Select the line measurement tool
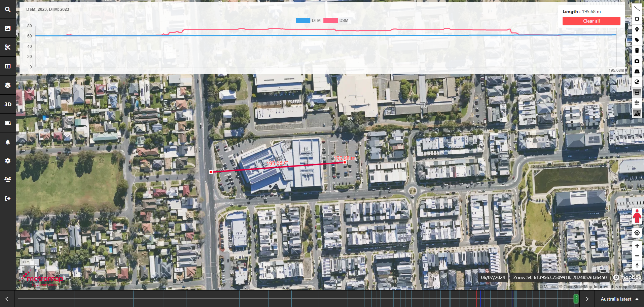 pyautogui.click(x=637, y=9)
